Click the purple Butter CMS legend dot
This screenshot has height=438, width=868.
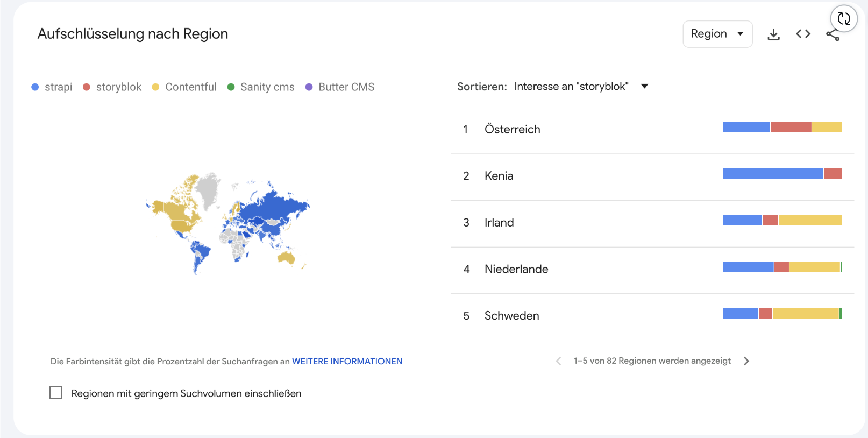pyautogui.click(x=309, y=87)
